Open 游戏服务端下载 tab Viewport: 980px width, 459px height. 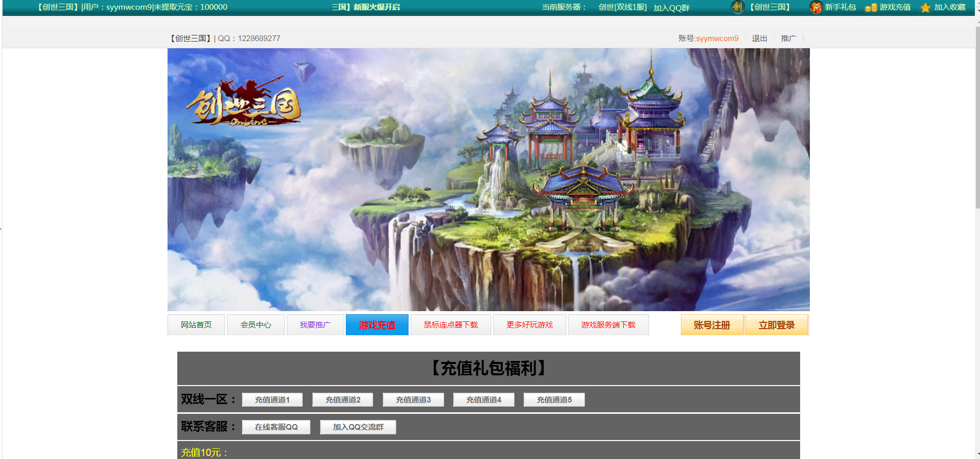pos(608,325)
